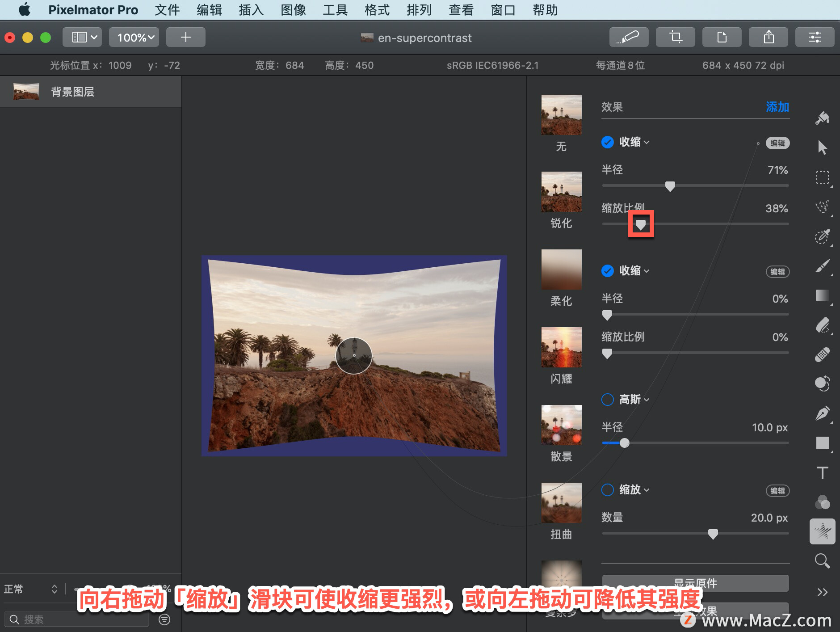Pick the Free Selection lasso tool
This screenshot has height=632, width=840.
[822, 206]
